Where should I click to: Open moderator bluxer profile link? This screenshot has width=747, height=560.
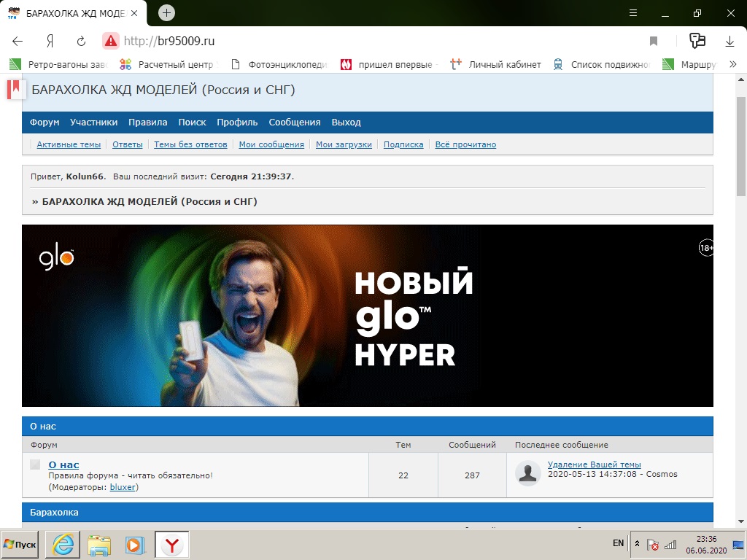(123, 487)
